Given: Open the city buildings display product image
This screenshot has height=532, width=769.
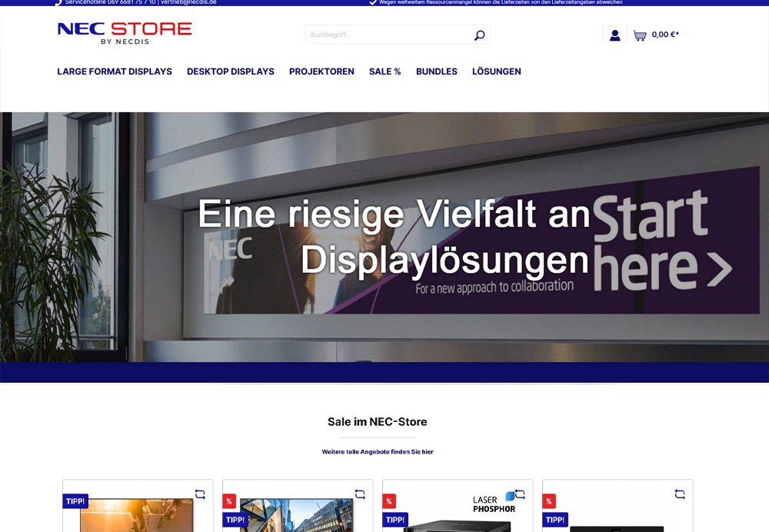Looking at the screenshot, I should pos(296,515).
